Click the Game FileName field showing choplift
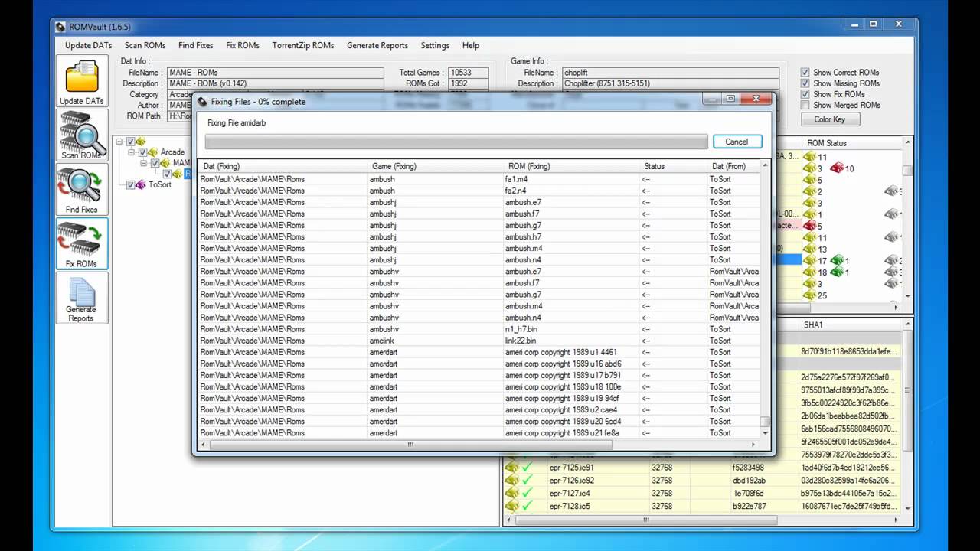 (670, 73)
